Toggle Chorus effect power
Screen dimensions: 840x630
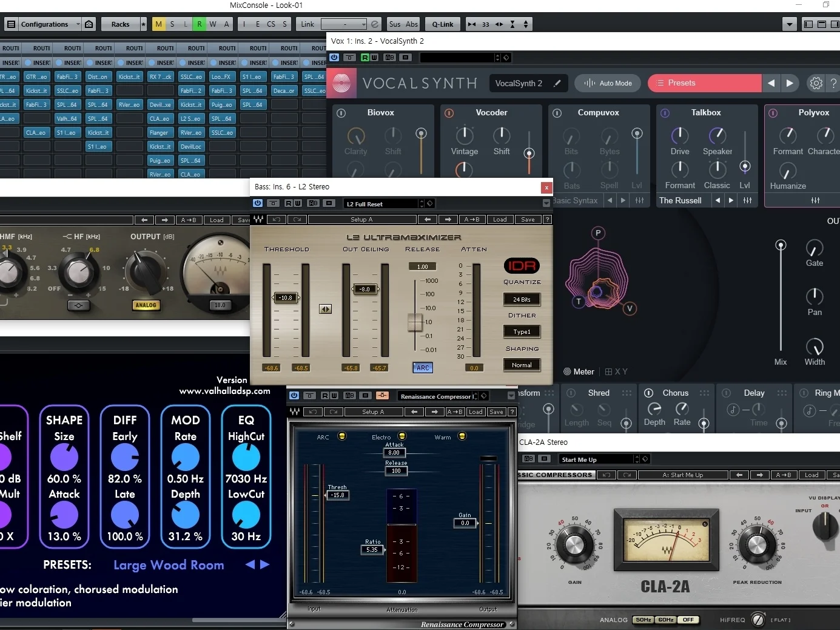point(648,393)
